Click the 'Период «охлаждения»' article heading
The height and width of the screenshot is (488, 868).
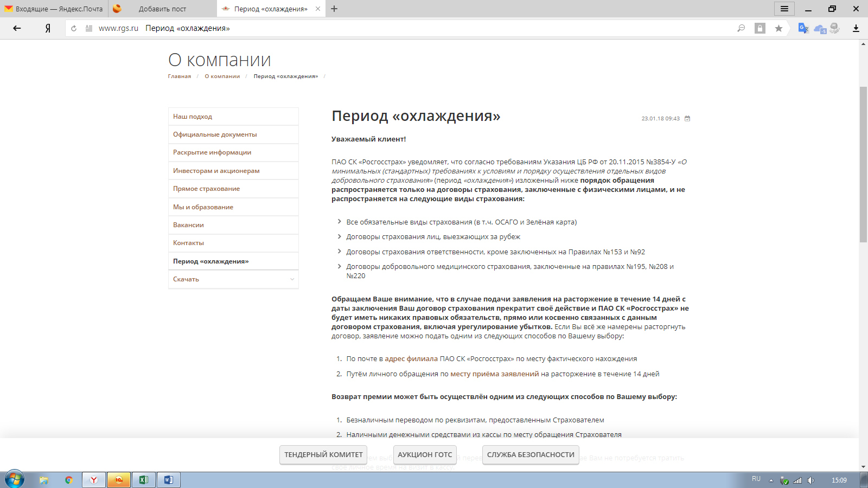416,116
